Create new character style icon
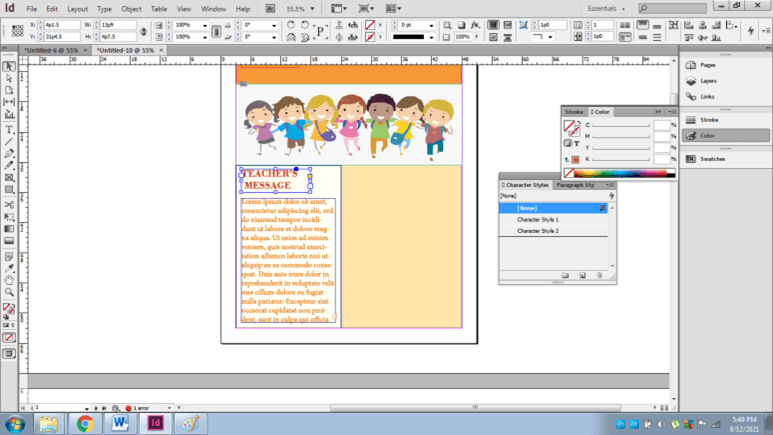773x435 pixels. pyautogui.click(x=582, y=275)
